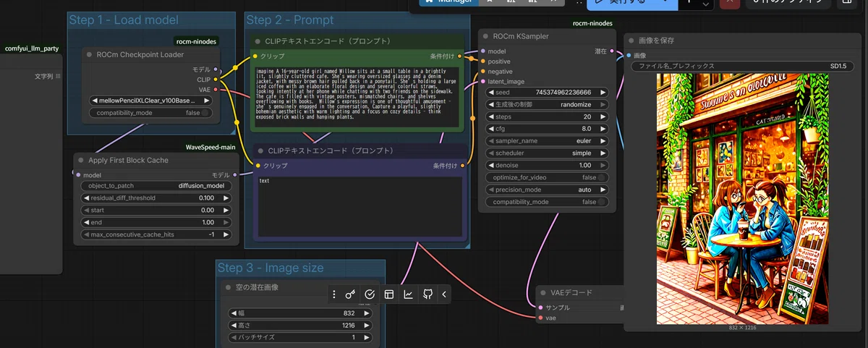Click the key icon on the floating toolbar
The image size is (868, 348).
350,294
